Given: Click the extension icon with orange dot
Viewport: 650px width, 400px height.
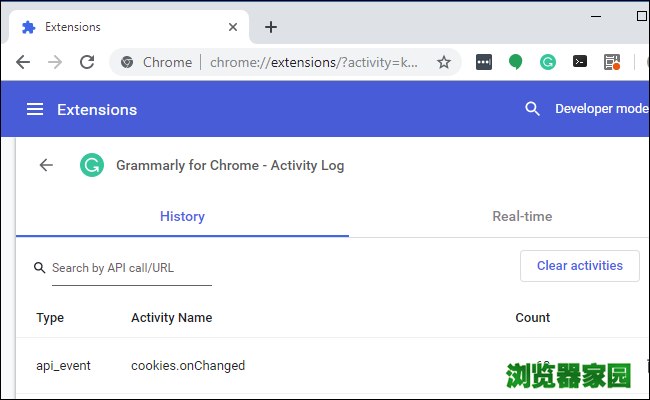Looking at the screenshot, I should point(612,62).
